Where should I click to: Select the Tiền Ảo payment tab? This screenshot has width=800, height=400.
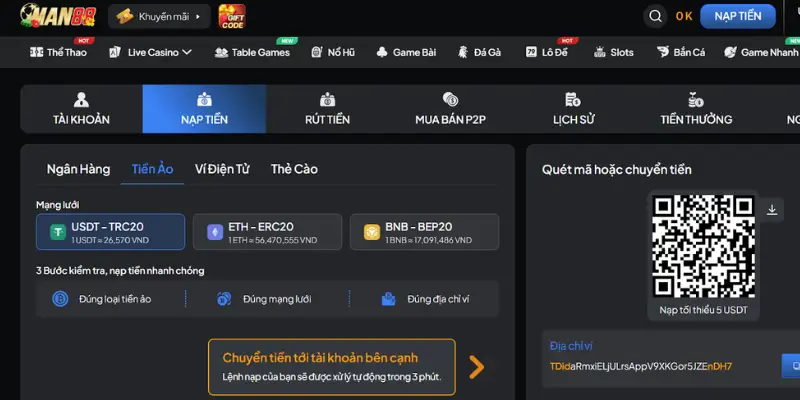[152, 169]
